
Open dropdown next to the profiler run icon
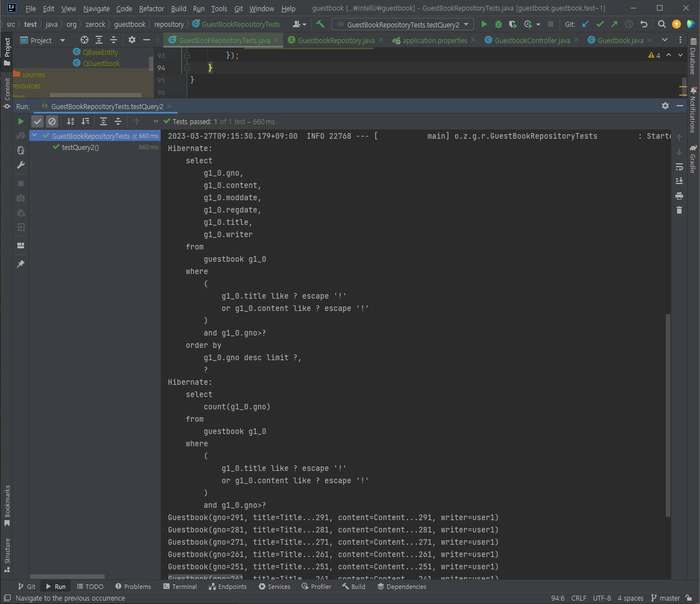(538, 25)
